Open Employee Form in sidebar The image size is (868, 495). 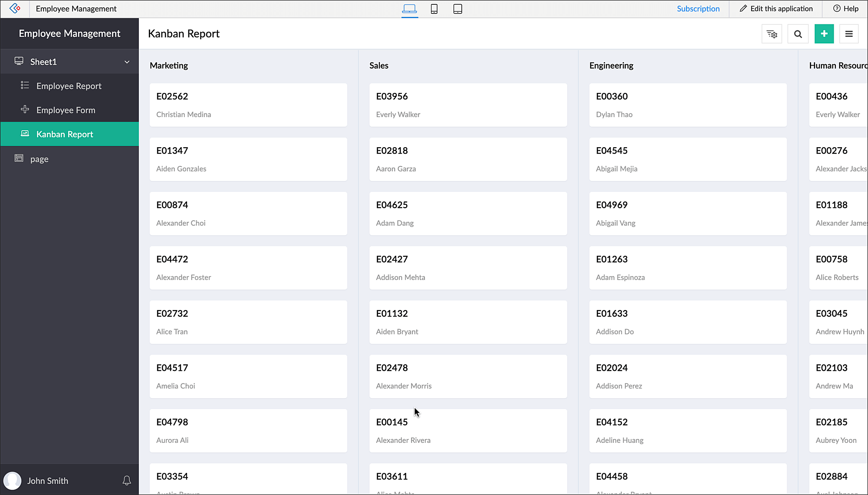pos(66,110)
